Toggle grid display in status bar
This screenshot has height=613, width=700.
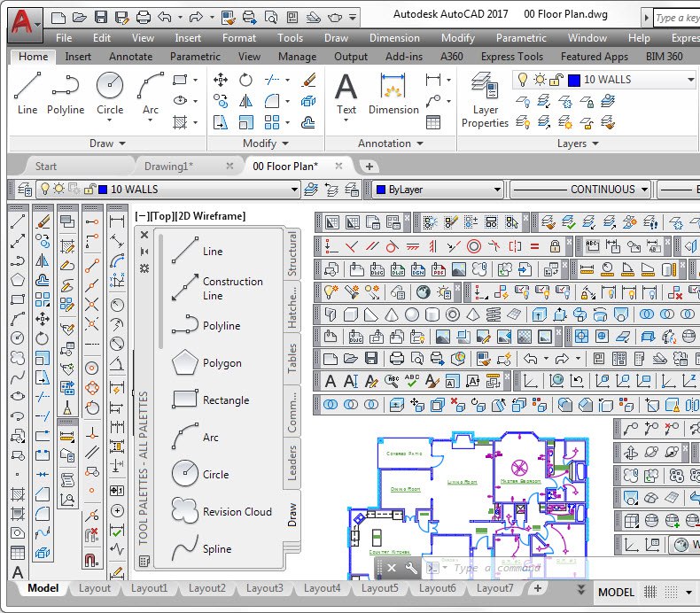pyautogui.click(x=650, y=592)
